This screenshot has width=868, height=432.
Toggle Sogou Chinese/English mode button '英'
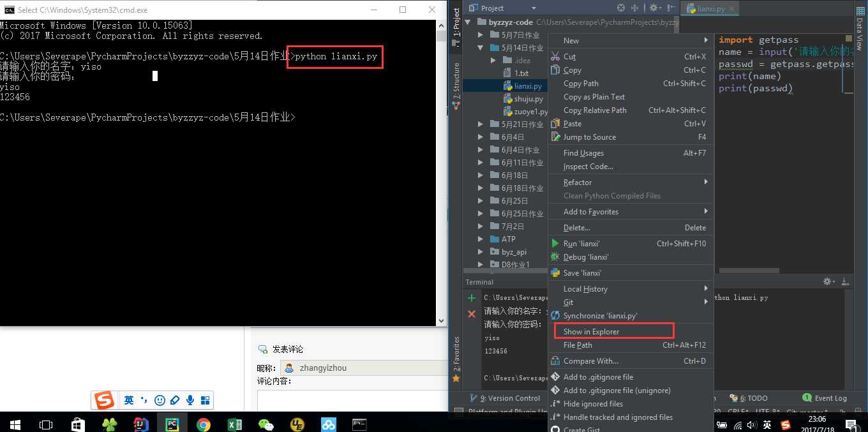129,401
